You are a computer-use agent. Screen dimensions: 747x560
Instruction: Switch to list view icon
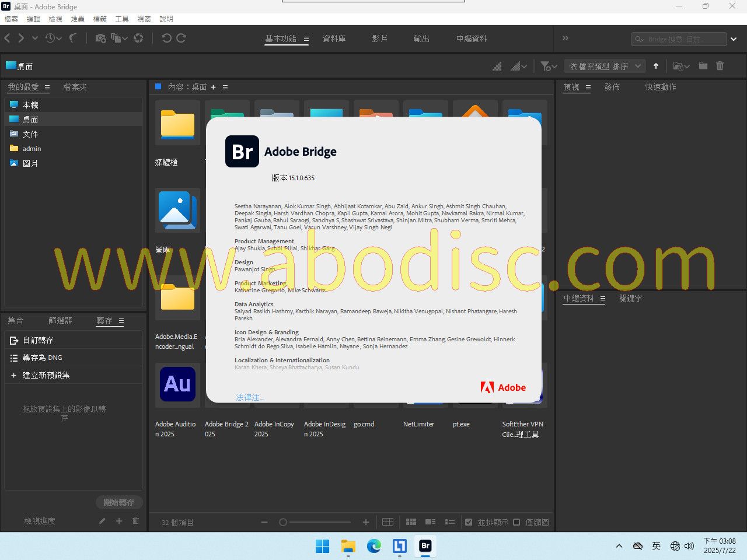coord(450,522)
